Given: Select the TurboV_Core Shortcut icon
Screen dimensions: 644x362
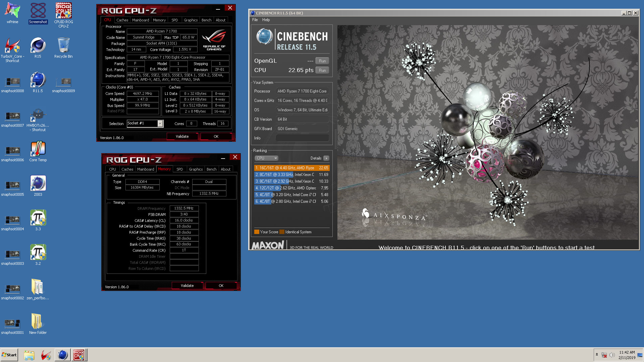Looking at the screenshot, I should [x=12, y=50].
